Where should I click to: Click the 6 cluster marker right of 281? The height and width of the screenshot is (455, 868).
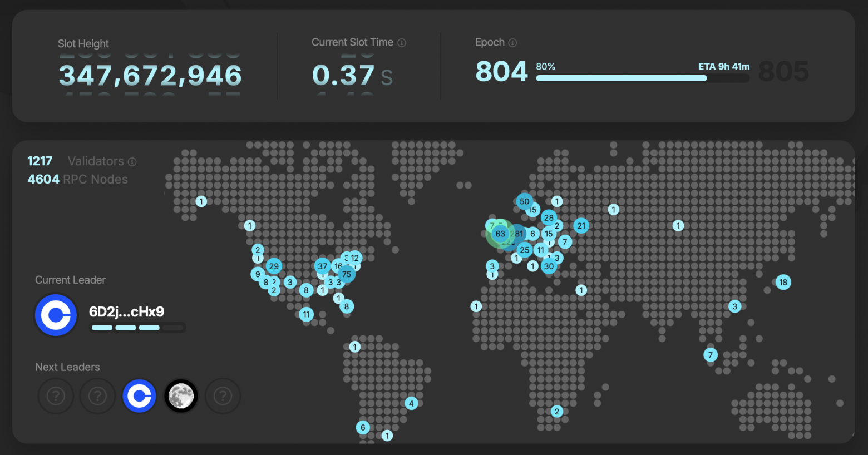pos(533,234)
